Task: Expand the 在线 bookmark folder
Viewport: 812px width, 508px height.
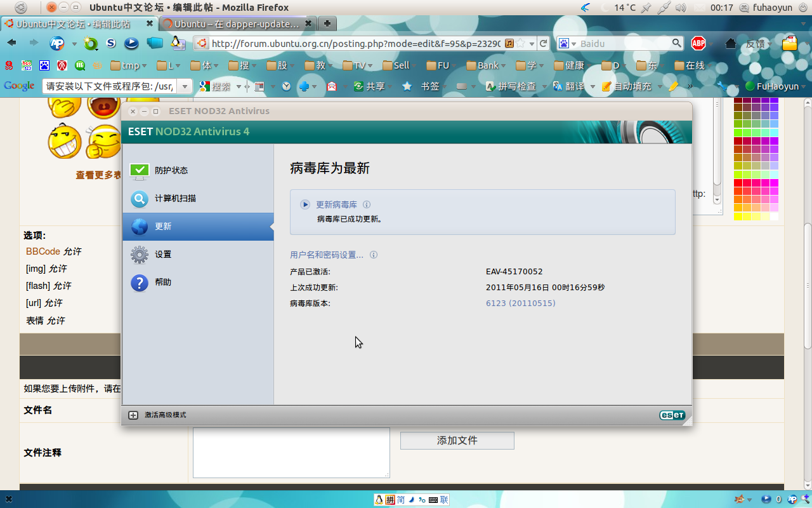Action: [x=693, y=65]
